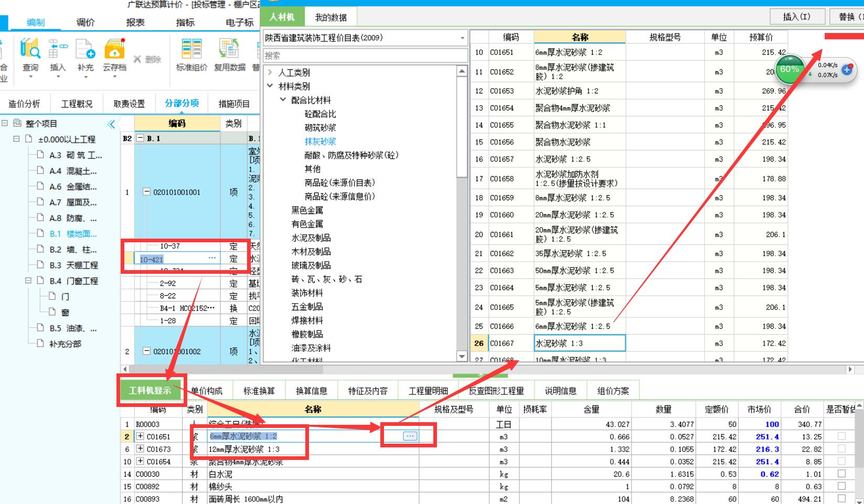The width and height of the screenshot is (864, 504).
Task: Collapse the 配合比材料 tree node
Action: click(x=283, y=100)
